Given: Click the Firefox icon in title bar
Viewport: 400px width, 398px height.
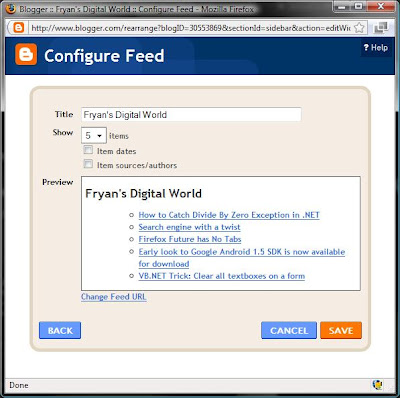Looking at the screenshot, I should click(11, 8).
